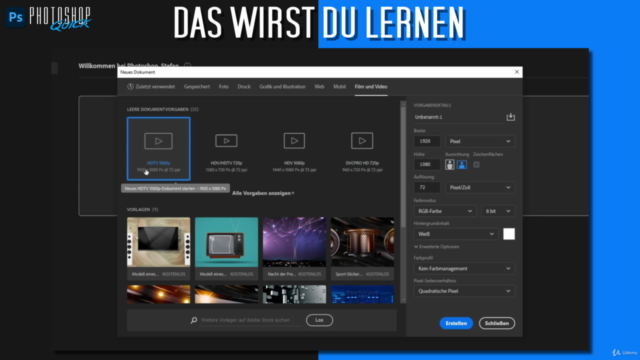Collapse the Erweiterte Optionen section
640x360 pixels.
tap(436, 247)
